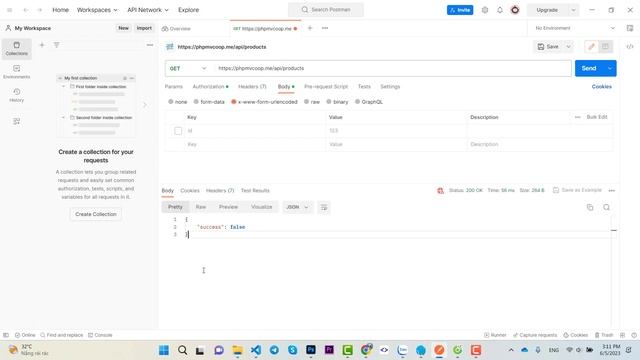The image size is (640, 360).
Task: Open the JSON format dropdown
Action: point(297,207)
